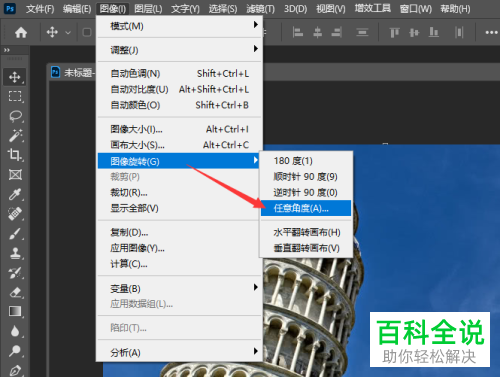
Task: Click Align bottom edges icon
Action: (433, 32)
